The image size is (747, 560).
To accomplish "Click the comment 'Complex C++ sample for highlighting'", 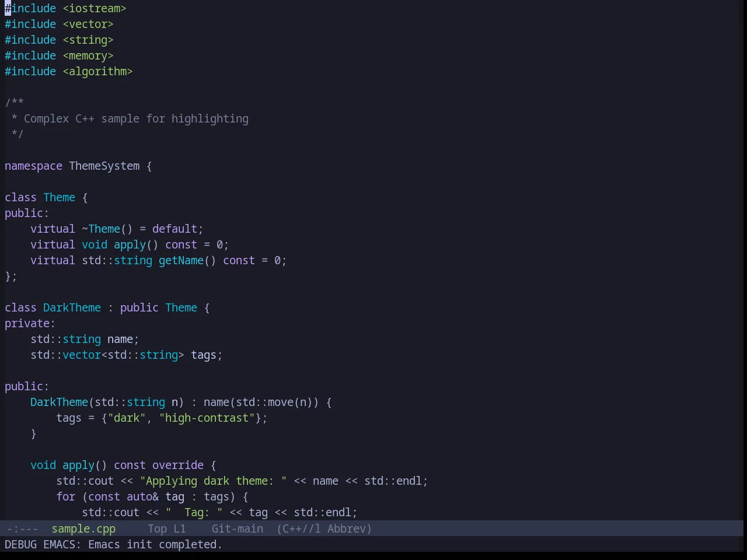I will [136, 118].
